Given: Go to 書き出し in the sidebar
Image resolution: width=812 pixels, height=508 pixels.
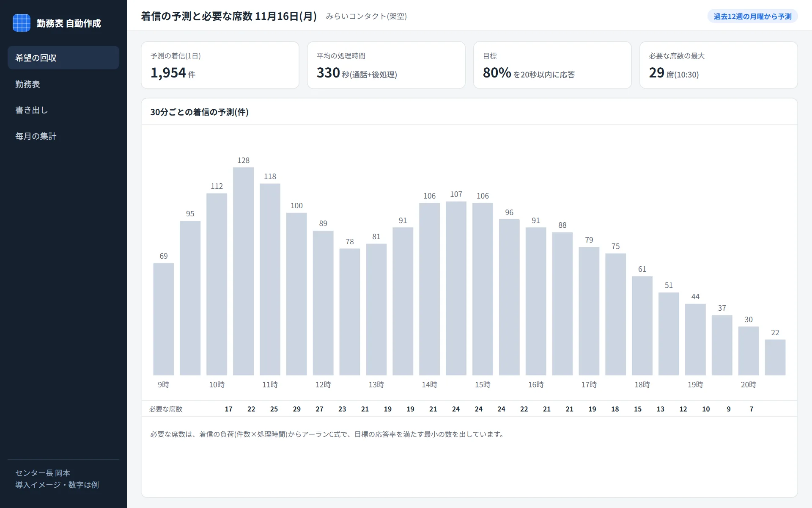Looking at the screenshot, I should click(x=63, y=110).
